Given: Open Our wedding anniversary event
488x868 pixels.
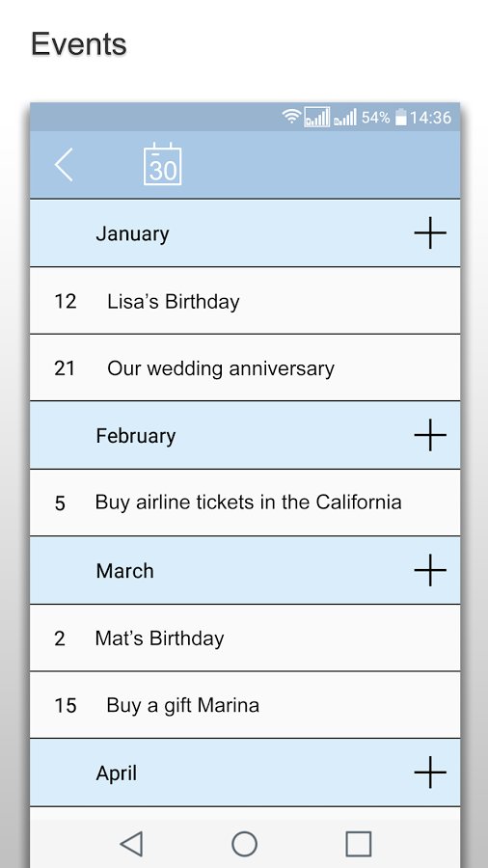Looking at the screenshot, I should point(245,367).
